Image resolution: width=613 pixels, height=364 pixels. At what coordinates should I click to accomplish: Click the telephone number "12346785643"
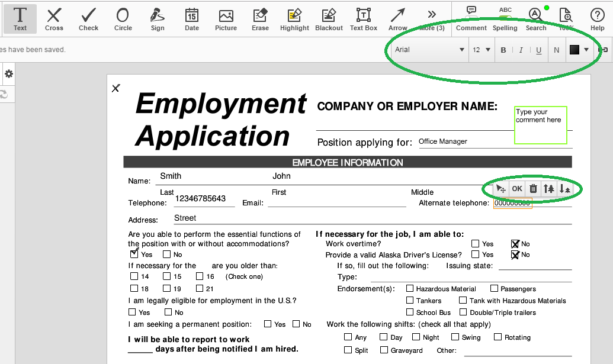click(200, 199)
